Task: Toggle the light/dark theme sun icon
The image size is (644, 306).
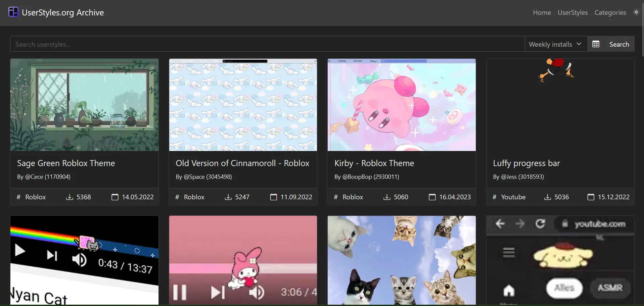Action: coord(636,12)
